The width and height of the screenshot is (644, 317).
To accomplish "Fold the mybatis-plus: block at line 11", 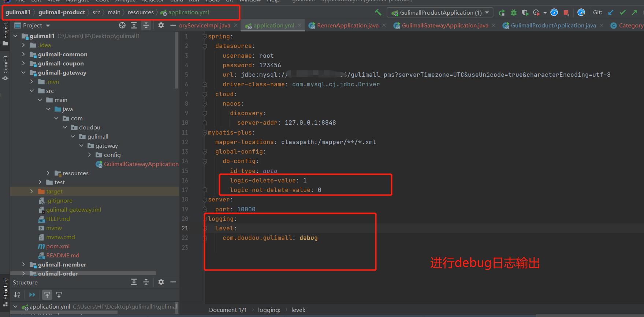I will click(205, 132).
